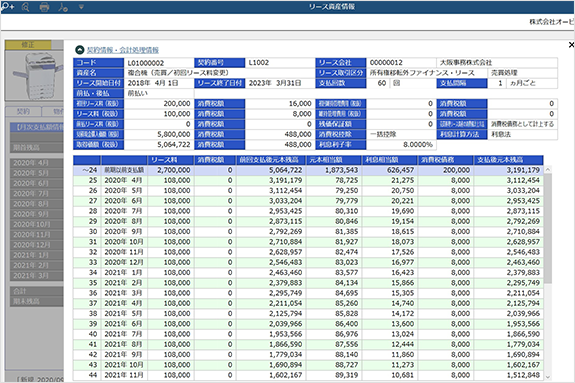Select row 36 for 2021年 3月
This screenshot has height=383, width=575.
[308, 293]
